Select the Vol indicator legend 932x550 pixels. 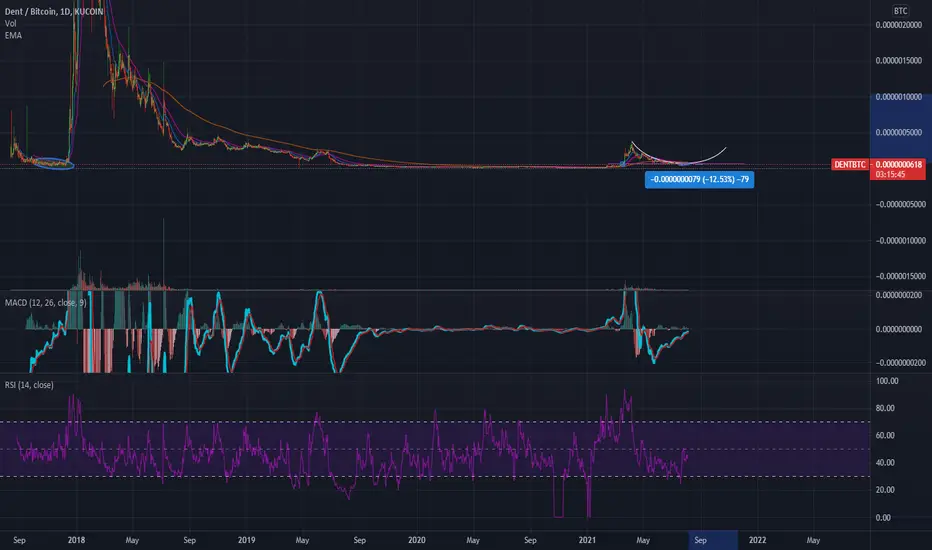(10, 23)
